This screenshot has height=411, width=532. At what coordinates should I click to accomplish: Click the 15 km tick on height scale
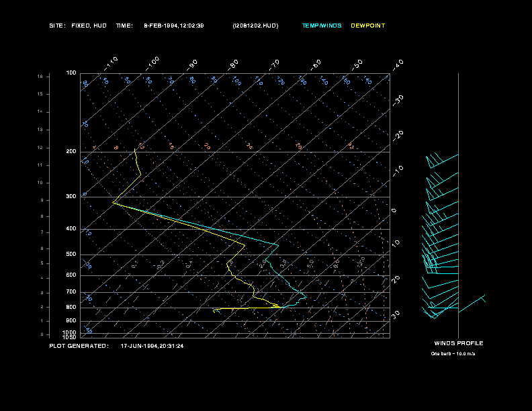(40, 94)
